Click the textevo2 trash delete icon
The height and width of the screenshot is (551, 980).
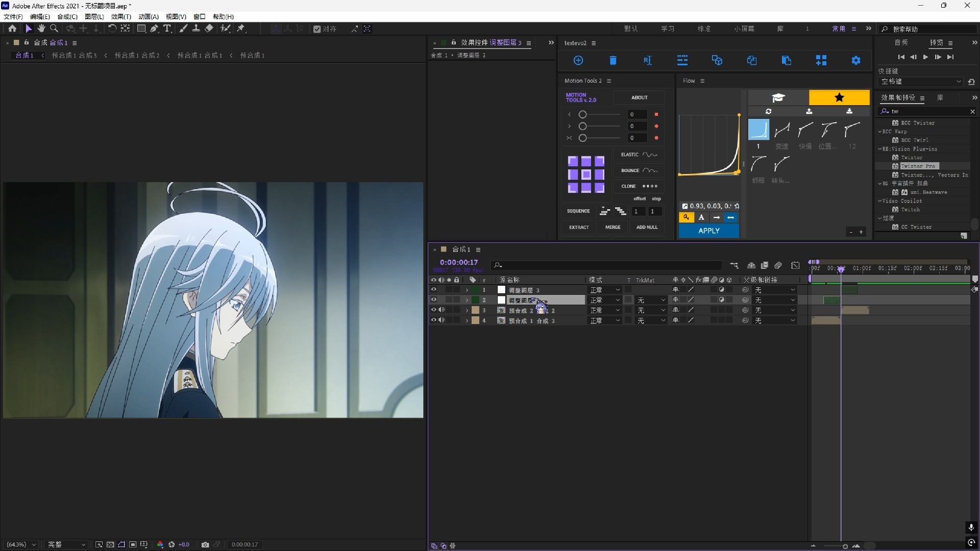click(x=613, y=61)
